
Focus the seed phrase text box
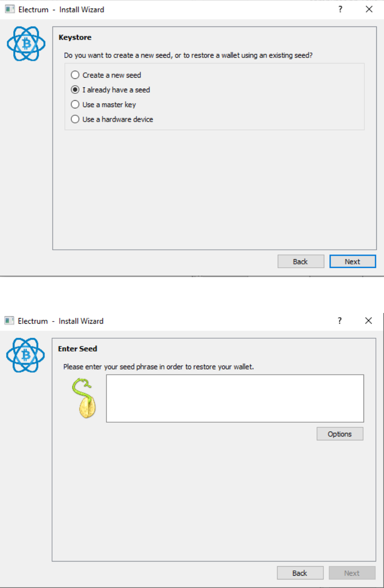[235, 398]
